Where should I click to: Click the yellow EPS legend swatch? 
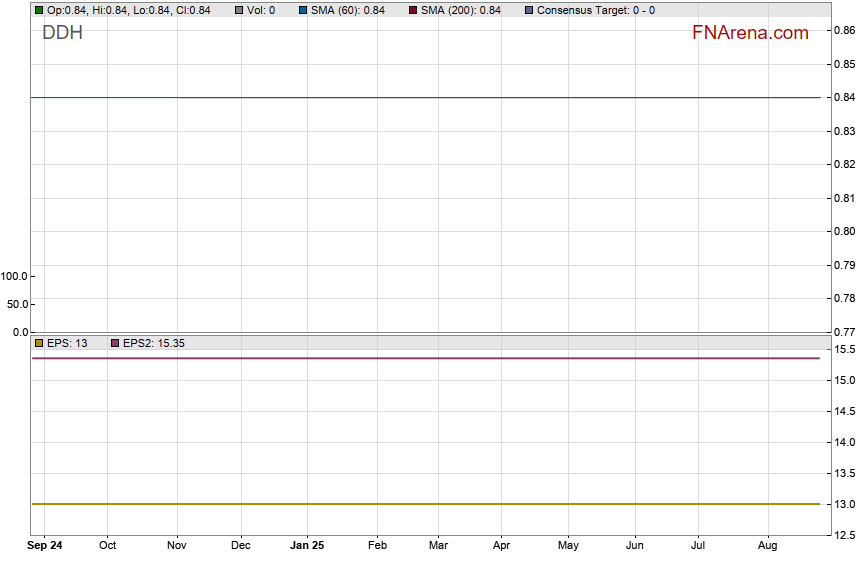pyautogui.click(x=39, y=343)
